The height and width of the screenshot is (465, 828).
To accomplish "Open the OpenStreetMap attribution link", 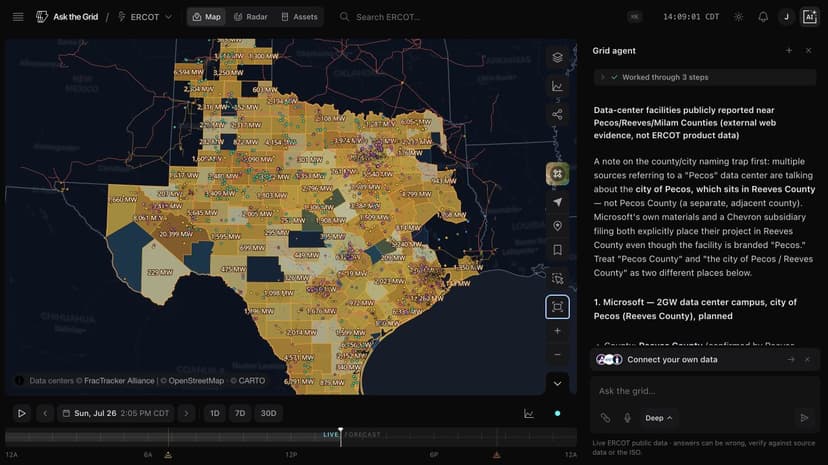I will click(x=196, y=381).
